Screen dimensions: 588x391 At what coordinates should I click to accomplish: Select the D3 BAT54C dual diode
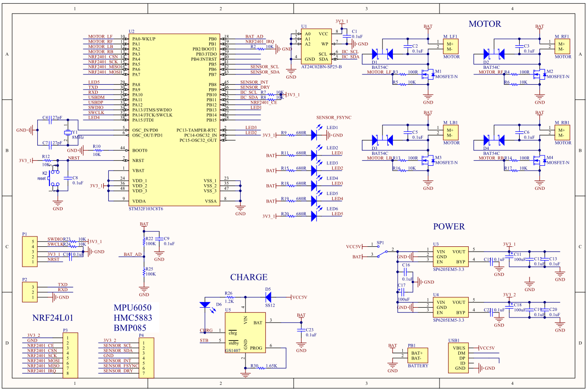tap(382, 140)
